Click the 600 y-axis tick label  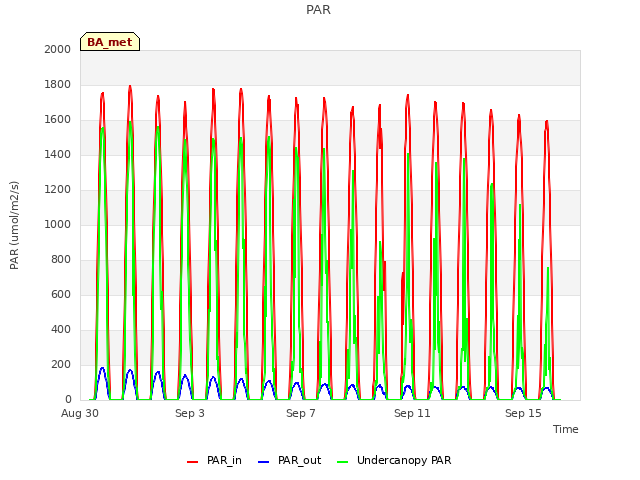click(61, 295)
